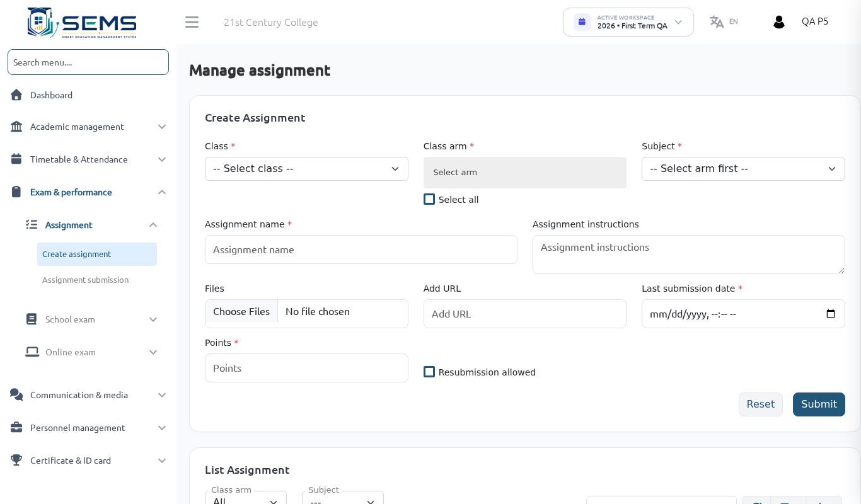Enable Resubmission allowed checkbox
This screenshot has width=861, height=504.
(x=429, y=372)
